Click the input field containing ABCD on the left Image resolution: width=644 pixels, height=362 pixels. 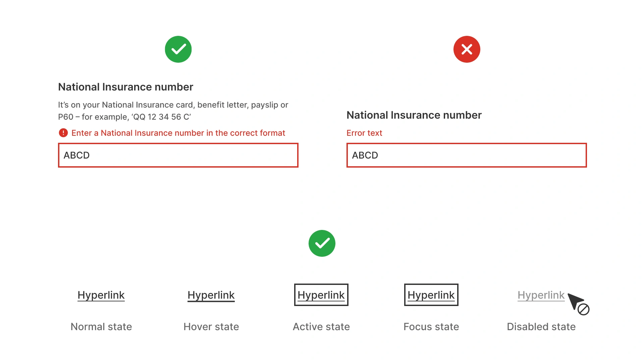(178, 155)
